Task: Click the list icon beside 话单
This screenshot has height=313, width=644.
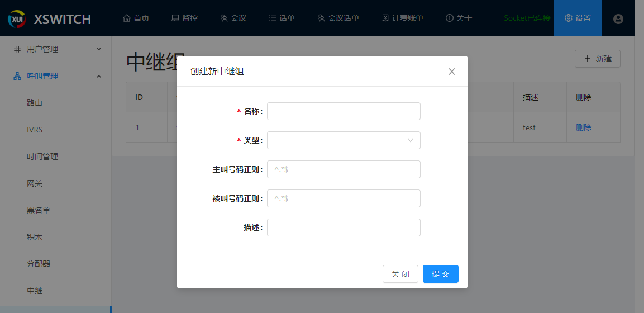Action: pos(273,18)
